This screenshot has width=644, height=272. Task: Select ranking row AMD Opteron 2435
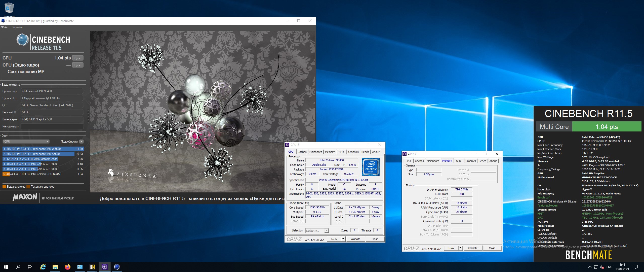(43, 159)
